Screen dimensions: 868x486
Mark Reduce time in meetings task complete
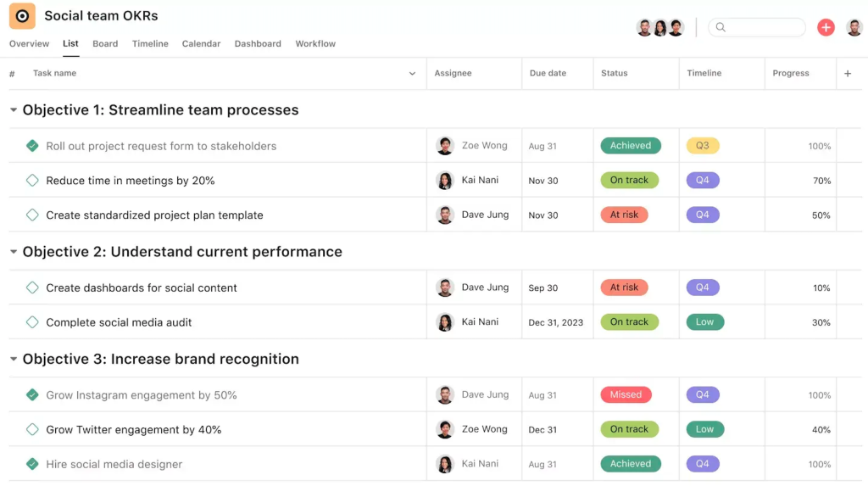pos(32,180)
